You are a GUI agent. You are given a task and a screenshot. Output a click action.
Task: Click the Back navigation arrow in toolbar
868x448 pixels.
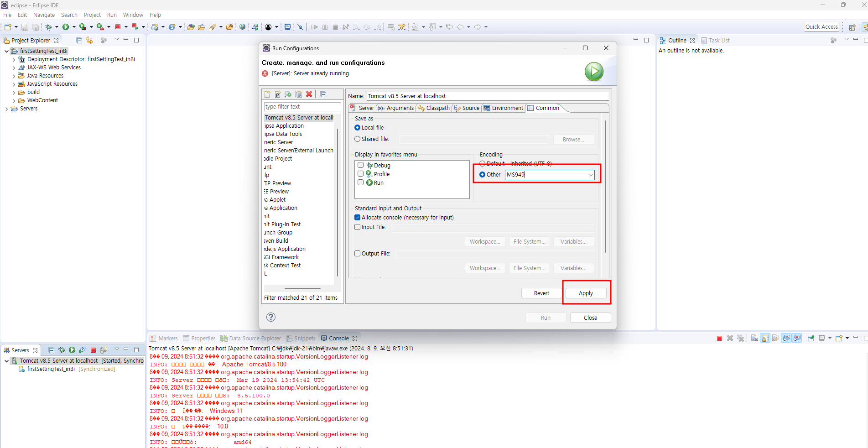[460, 27]
